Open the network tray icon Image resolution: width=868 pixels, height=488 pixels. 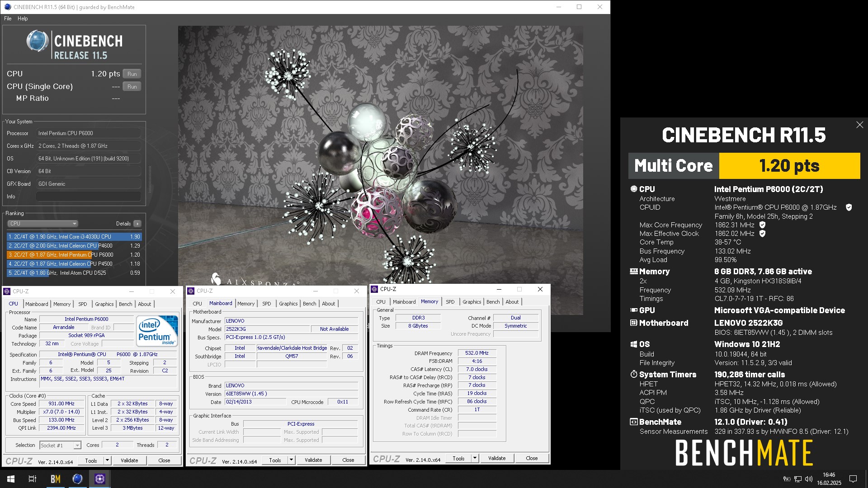coord(798,479)
